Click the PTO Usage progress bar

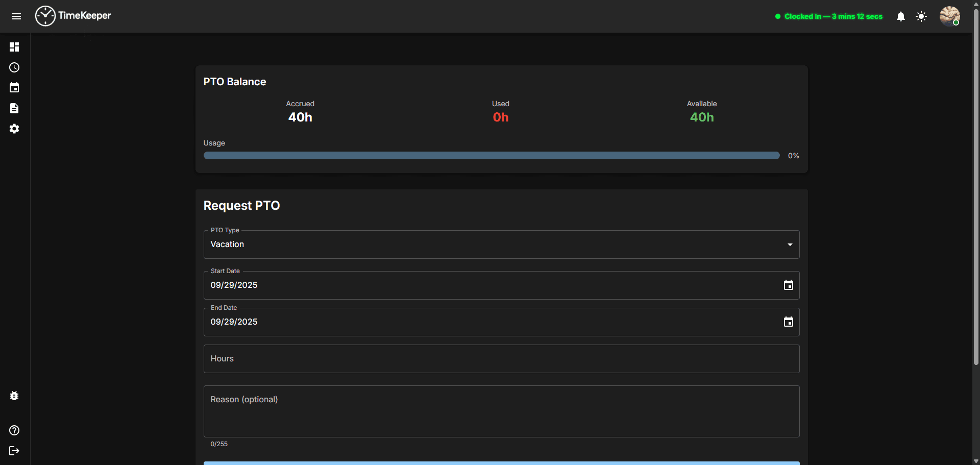tap(491, 156)
